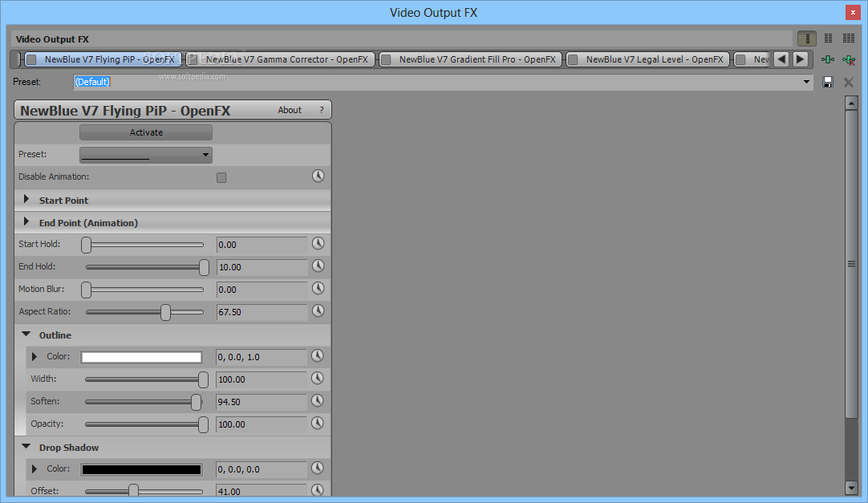Expand the End Point (Animation) section
Screen dimensions: 868x503
pyautogui.click(x=26, y=221)
